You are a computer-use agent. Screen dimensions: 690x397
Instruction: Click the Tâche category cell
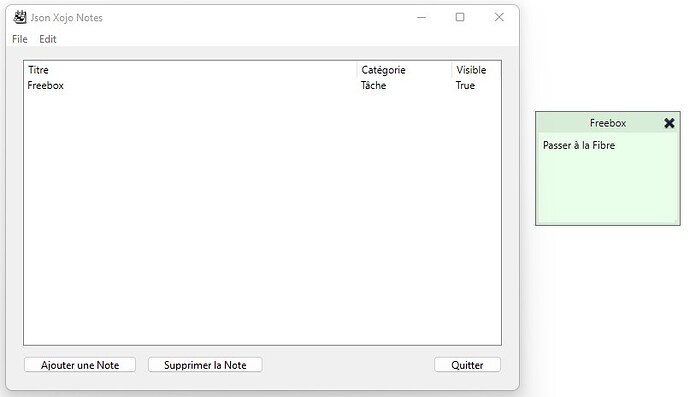point(374,85)
